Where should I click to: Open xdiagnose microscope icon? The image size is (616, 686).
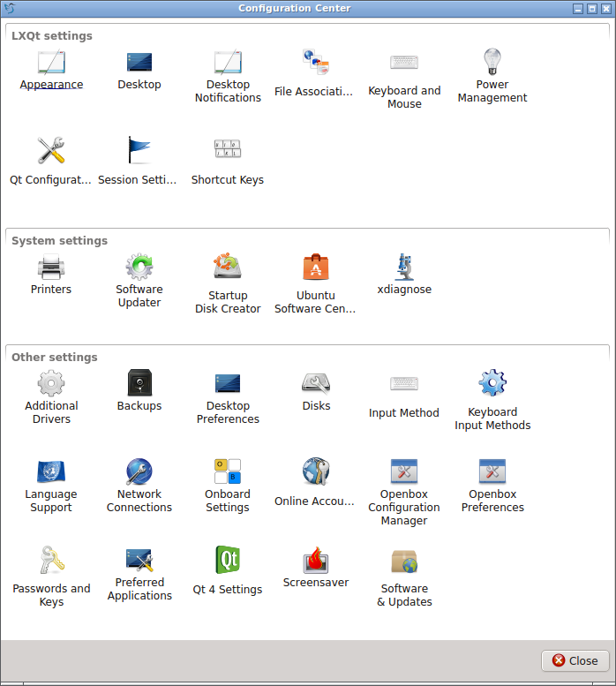[404, 267]
